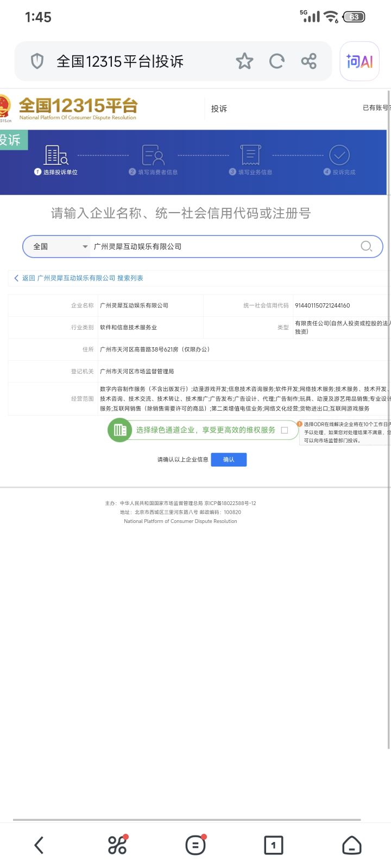Select step 4 投诉完成 checkmark icon
The image size is (391, 868).
339,155
